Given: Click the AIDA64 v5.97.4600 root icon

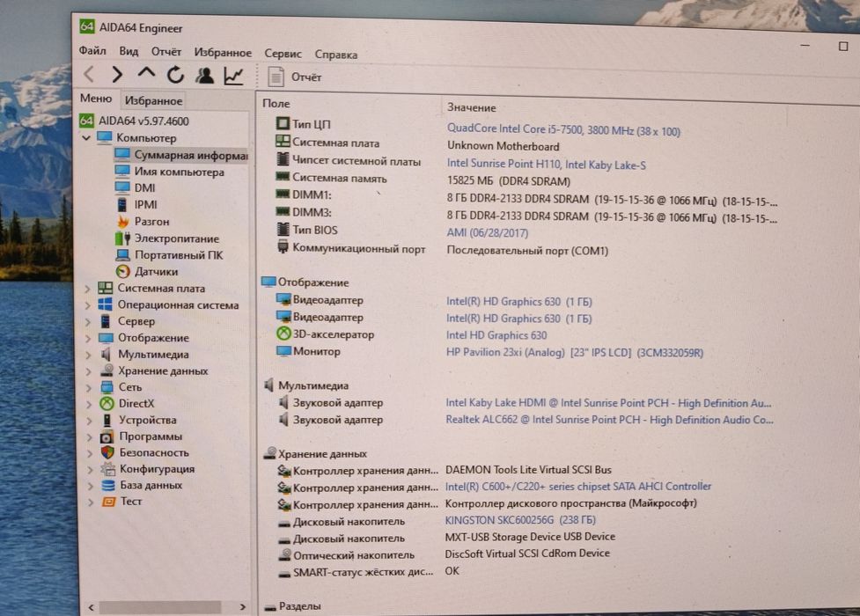Looking at the screenshot, I should pyautogui.click(x=86, y=121).
